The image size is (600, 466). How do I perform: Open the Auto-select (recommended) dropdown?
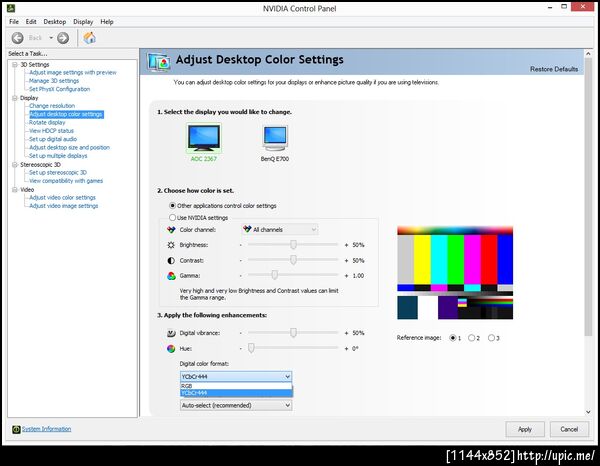[x=236, y=405]
